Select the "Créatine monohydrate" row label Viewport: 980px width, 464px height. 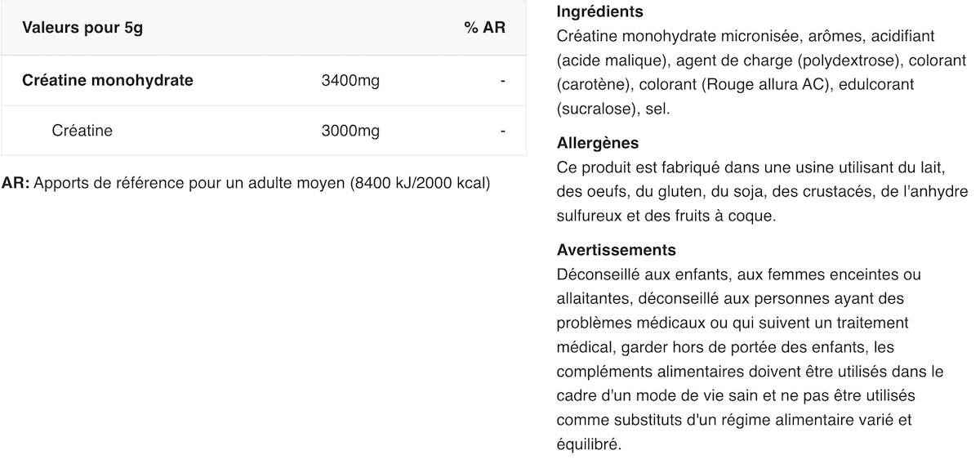(108, 80)
